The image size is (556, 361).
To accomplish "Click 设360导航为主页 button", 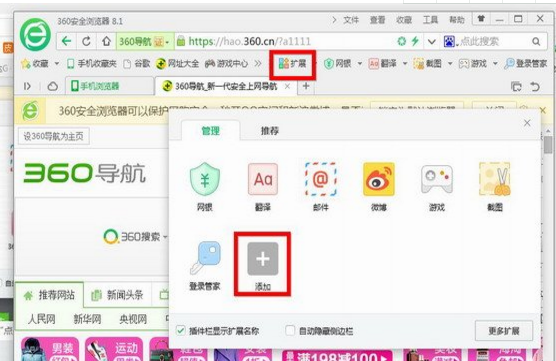I will (x=54, y=137).
